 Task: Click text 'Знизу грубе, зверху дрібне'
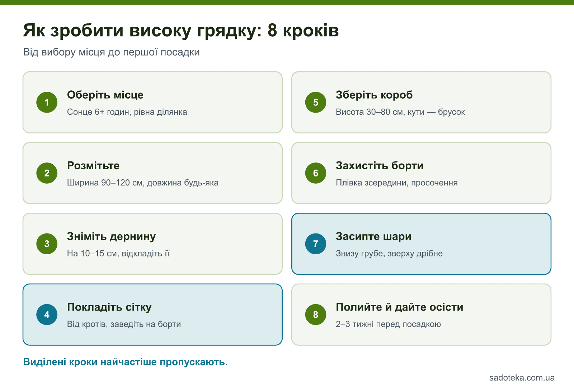click(389, 253)
